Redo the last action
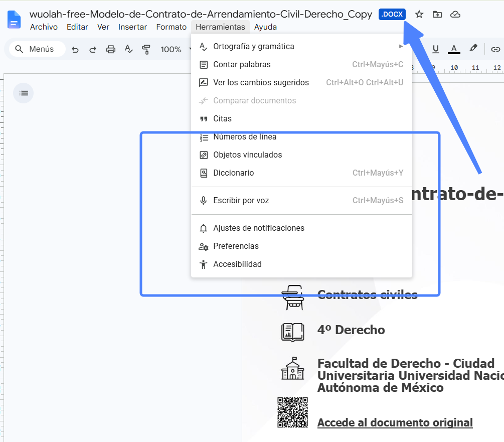 coord(93,49)
